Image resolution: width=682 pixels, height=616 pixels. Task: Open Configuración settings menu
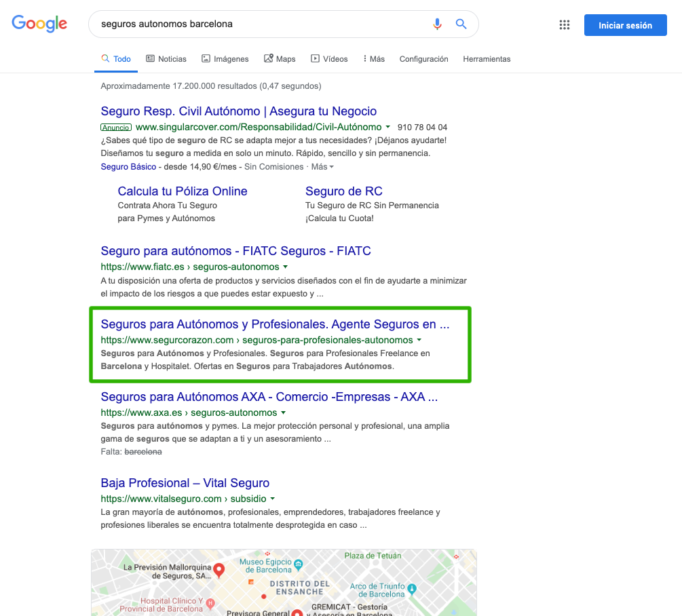(x=423, y=59)
